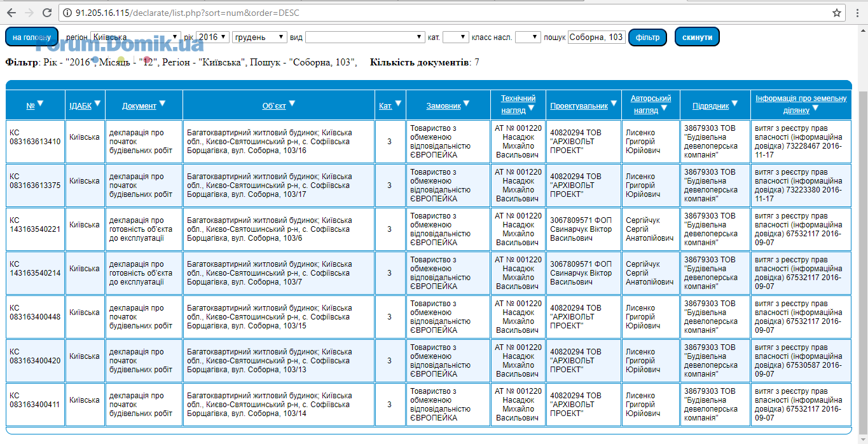Click sort arrow next to земельну ділянку column
868x444 pixels.
tap(815, 108)
